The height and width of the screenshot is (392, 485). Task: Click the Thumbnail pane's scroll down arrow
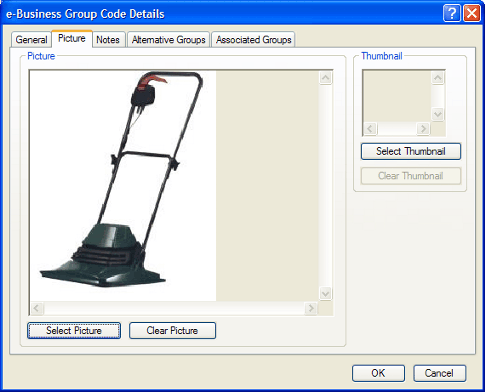click(438, 114)
